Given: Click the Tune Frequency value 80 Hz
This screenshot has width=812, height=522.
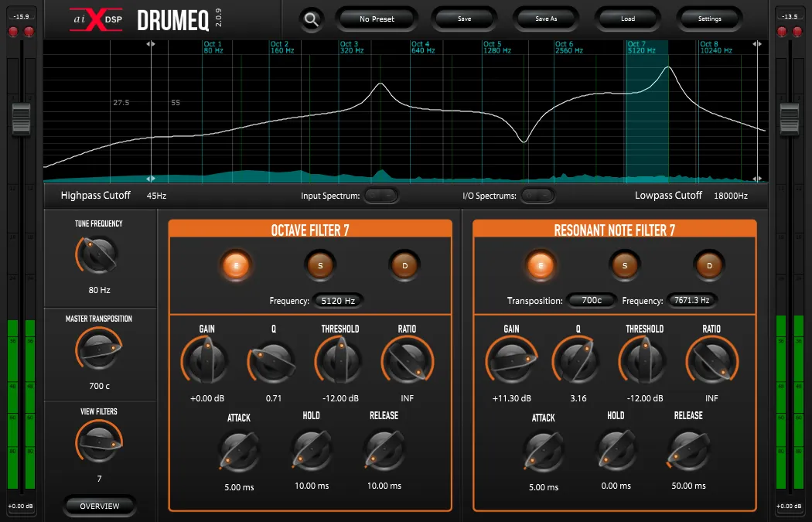Looking at the screenshot, I should (99, 290).
